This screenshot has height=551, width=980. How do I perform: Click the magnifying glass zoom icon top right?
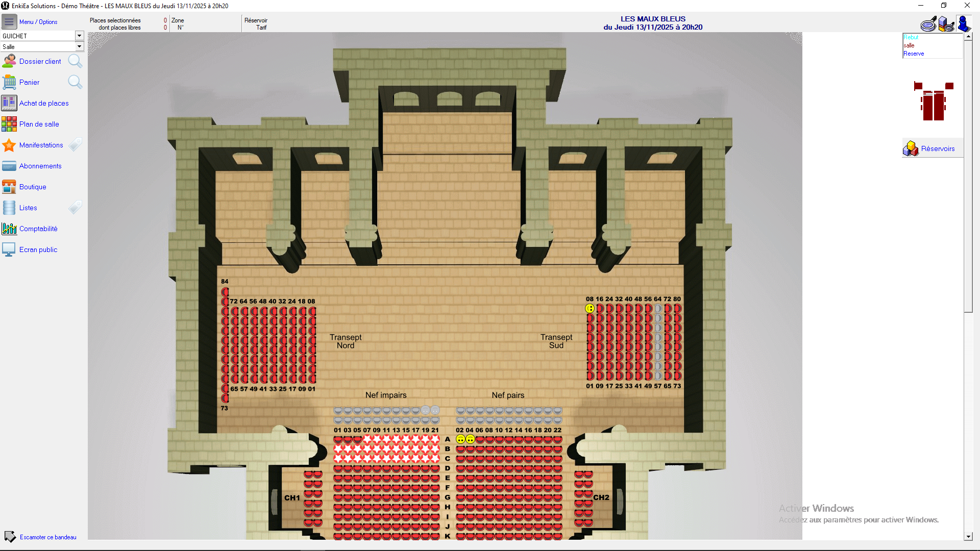[928, 24]
